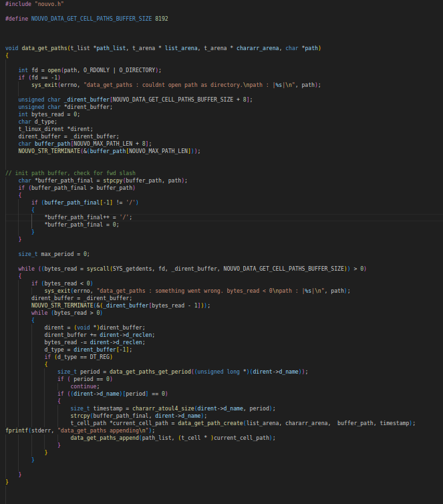Screen dimensions: 443x504
Task: Click O_DIRECTORY flag in the open call
Action: (x=137, y=70)
